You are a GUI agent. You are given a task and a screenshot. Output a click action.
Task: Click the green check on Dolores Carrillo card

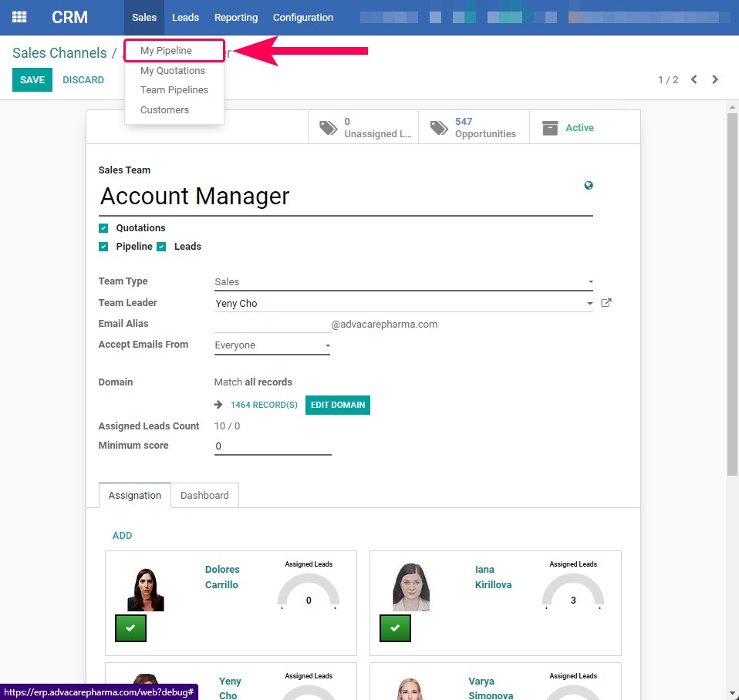click(130, 628)
